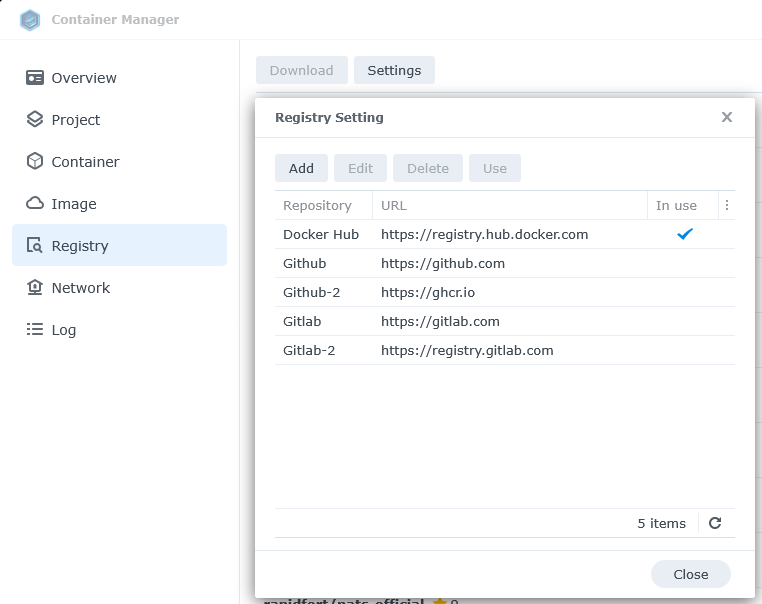This screenshot has width=762, height=604.
Task: Open the Project section
Action: (76, 120)
